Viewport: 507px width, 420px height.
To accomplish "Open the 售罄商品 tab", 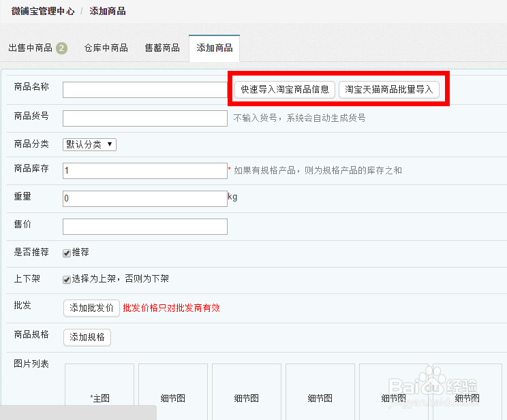I will click(x=162, y=48).
